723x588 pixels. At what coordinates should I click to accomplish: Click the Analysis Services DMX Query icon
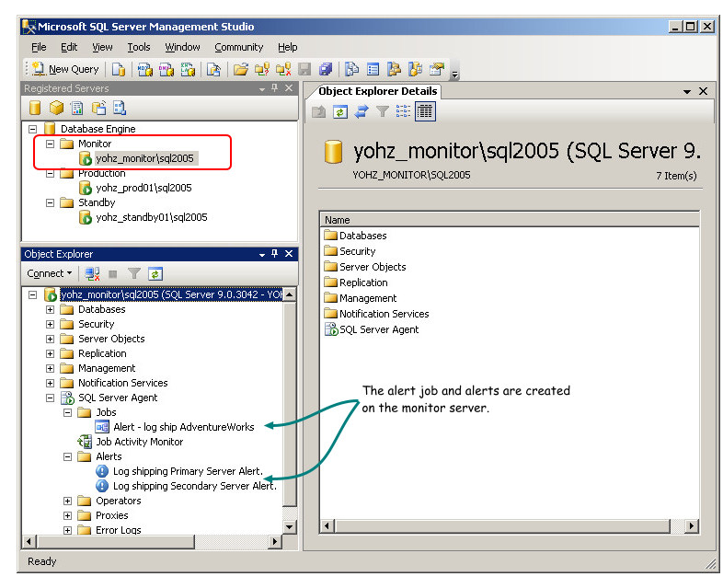166,69
